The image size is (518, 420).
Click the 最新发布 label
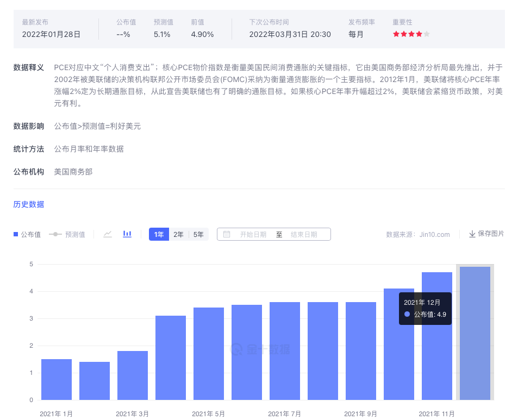click(x=35, y=22)
